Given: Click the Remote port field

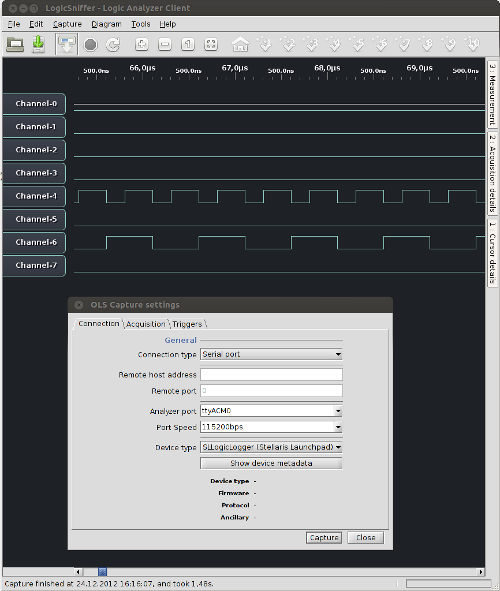Looking at the screenshot, I should point(271,391).
